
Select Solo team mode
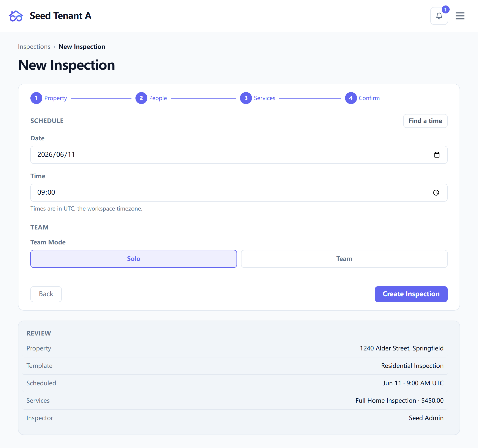(134, 259)
